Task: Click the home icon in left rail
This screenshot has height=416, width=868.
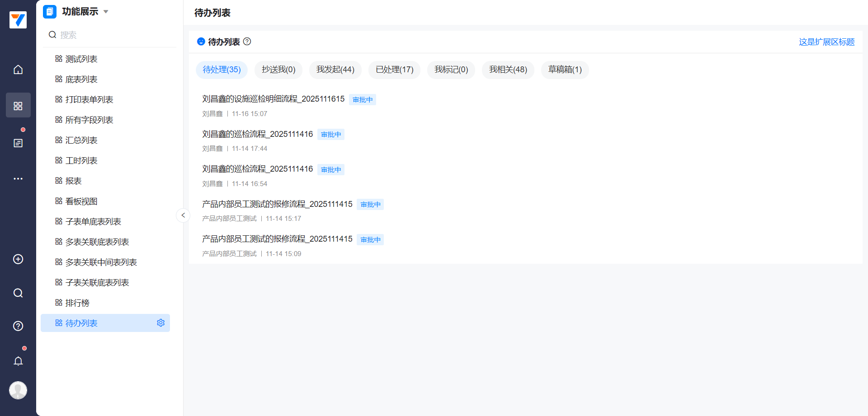Action: pos(18,70)
